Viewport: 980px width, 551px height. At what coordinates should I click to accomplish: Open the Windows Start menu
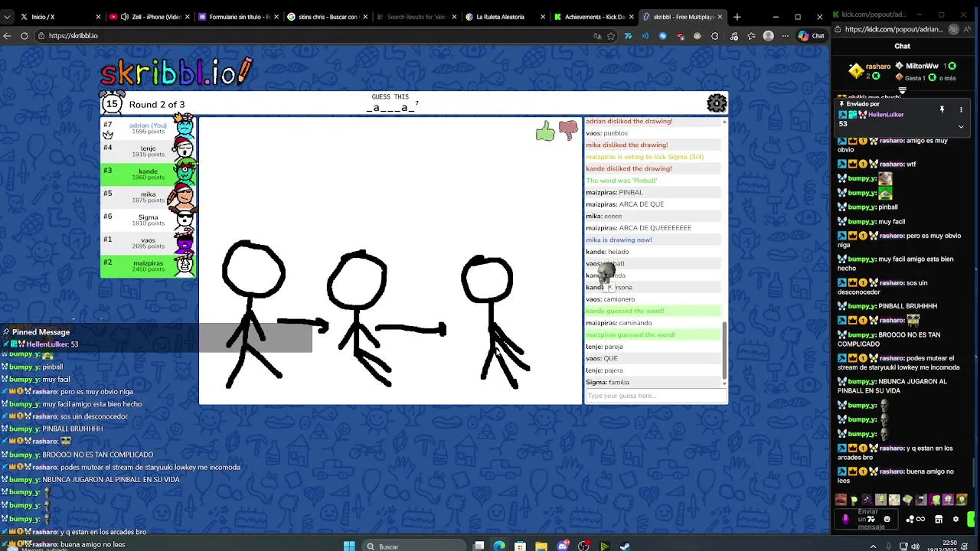click(349, 546)
